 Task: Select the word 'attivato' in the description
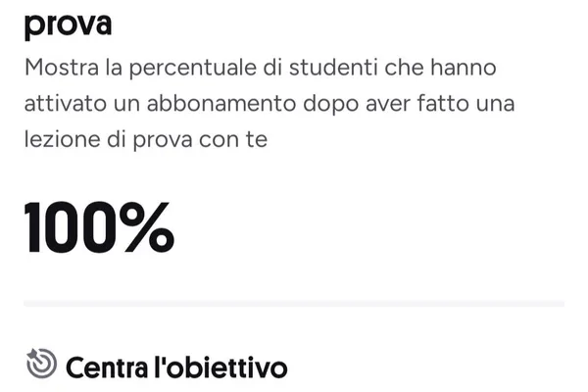click(66, 103)
